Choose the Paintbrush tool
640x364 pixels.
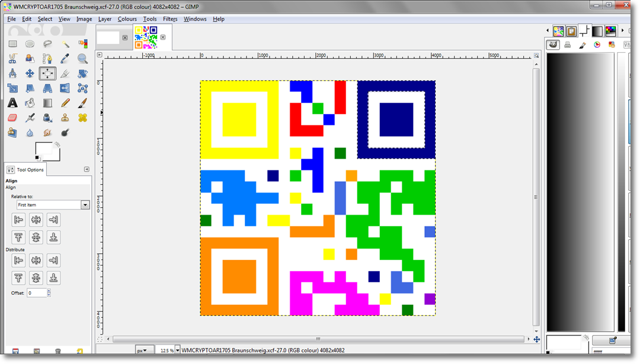(x=82, y=103)
